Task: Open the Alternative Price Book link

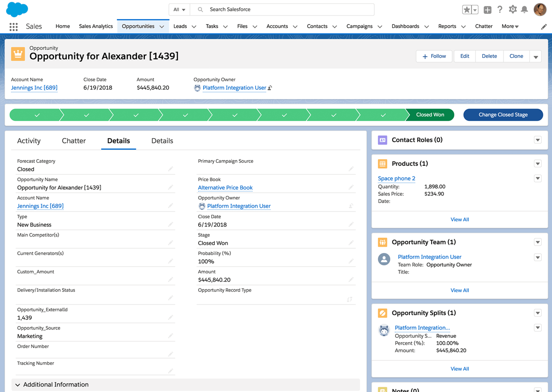Action: [225, 188]
